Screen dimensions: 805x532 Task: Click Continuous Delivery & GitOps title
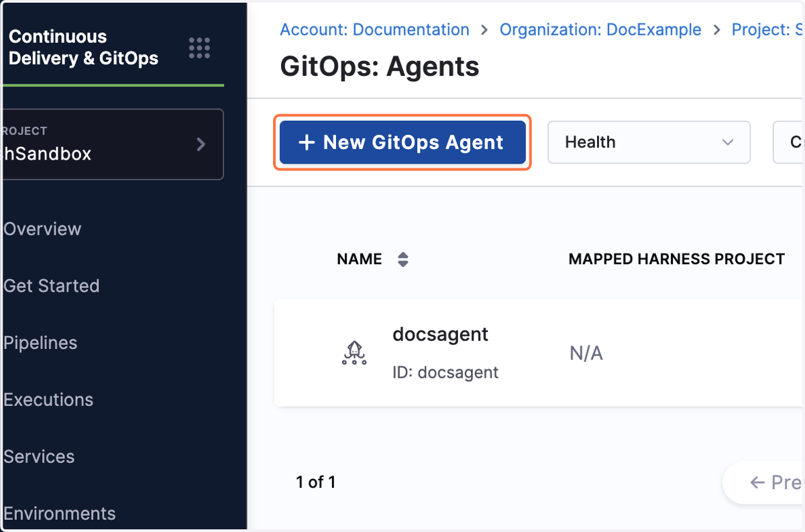(84, 48)
